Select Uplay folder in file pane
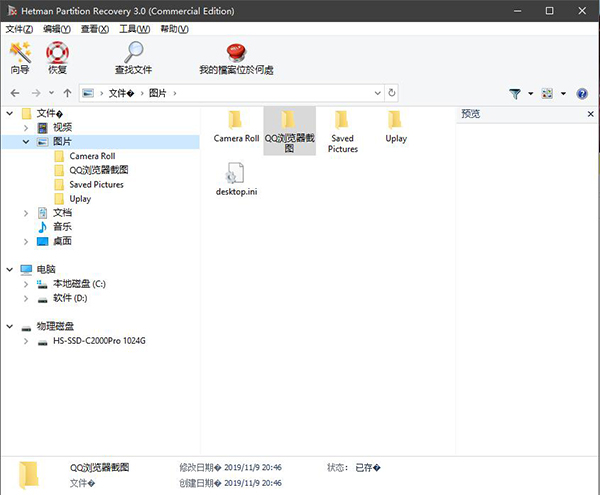 (x=396, y=127)
